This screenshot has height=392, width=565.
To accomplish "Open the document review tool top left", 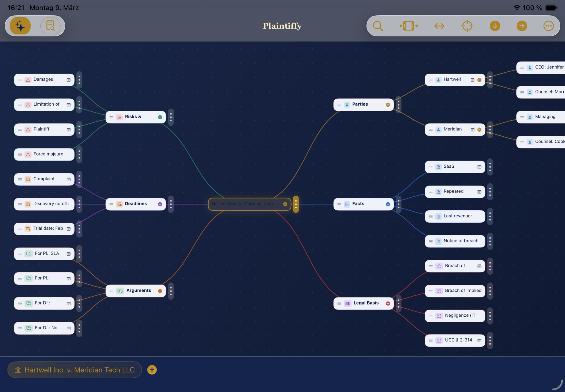I will click(x=51, y=26).
